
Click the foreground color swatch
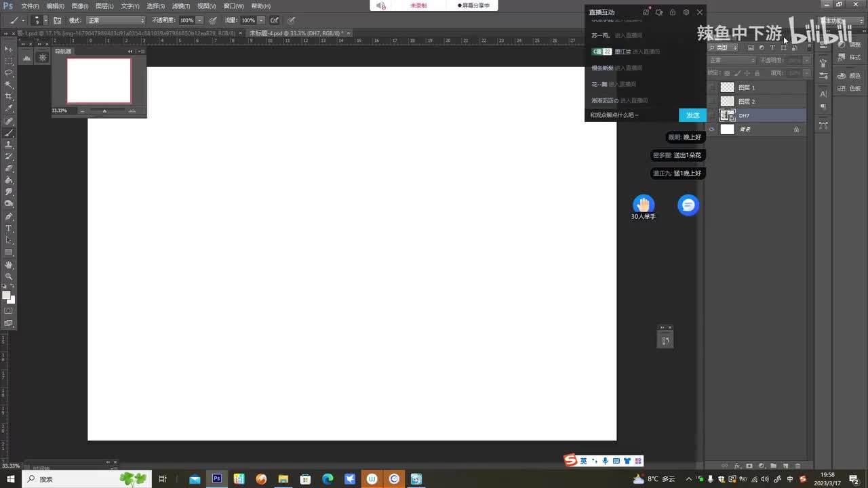point(6,295)
